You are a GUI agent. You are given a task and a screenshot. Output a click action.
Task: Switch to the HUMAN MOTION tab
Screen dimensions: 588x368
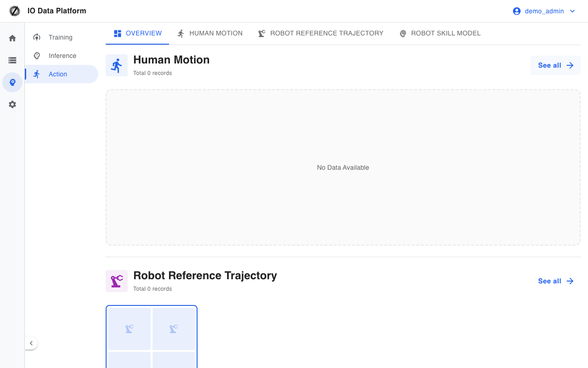pyautogui.click(x=210, y=34)
